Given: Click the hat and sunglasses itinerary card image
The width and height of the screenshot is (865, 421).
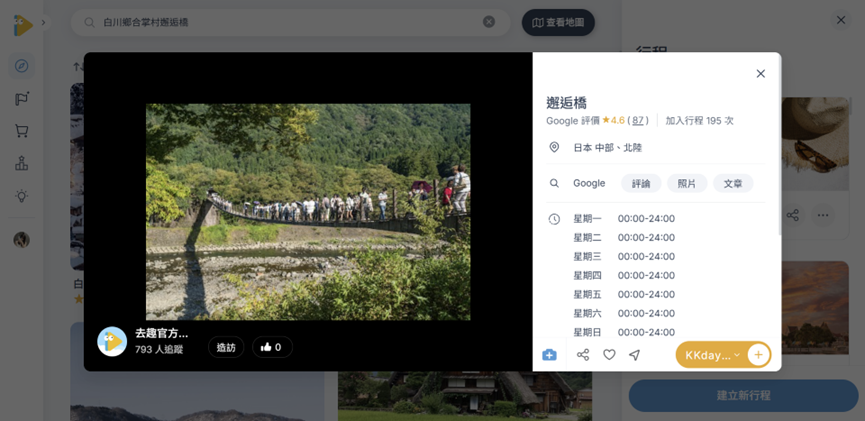Looking at the screenshot, I should tap(815, 144).
